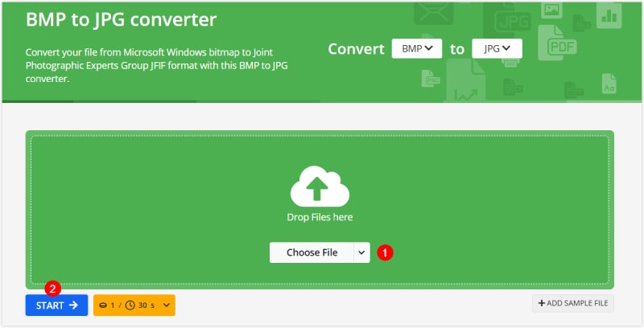The width and height of the screenshot is (644, 328).
Task: Open the JPG target format dropdown
Action: point(497,49)
